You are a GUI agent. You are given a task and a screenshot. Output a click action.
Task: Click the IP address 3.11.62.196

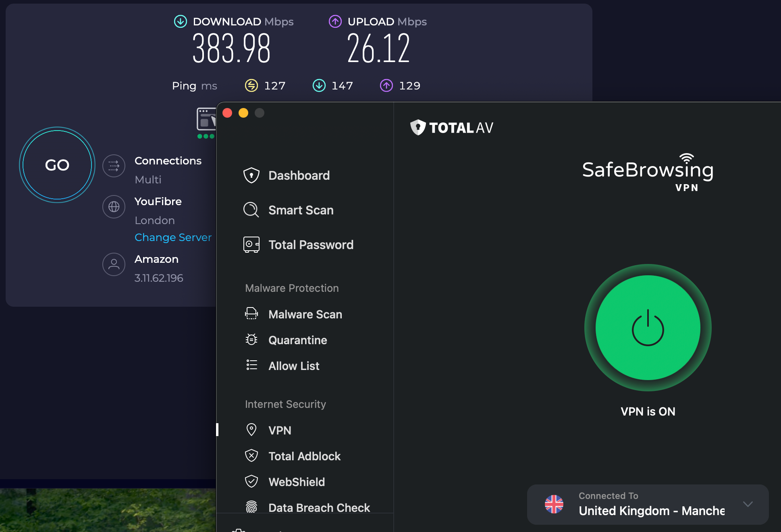(x=159, y=278)
